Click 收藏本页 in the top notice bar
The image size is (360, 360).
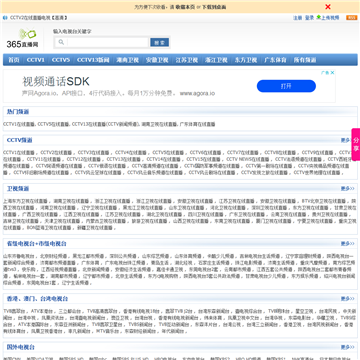[185, 7]
